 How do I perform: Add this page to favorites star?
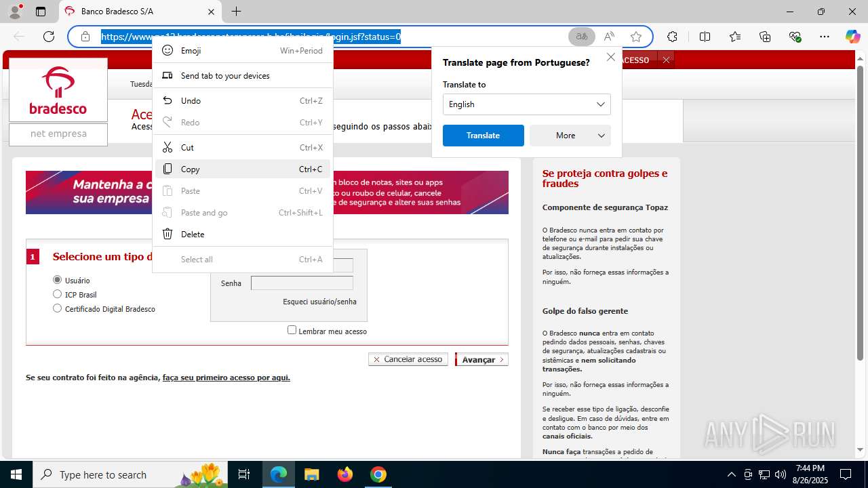635,37
